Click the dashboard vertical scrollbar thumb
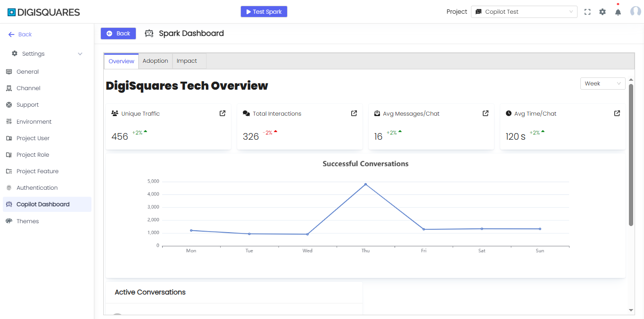644x319 pixels. click(x=631, y=155)
